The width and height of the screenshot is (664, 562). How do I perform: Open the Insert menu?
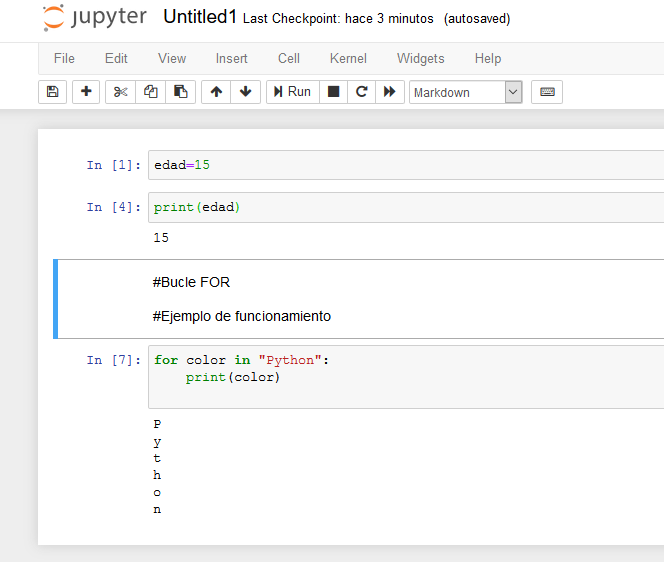(x=232, y=58)
